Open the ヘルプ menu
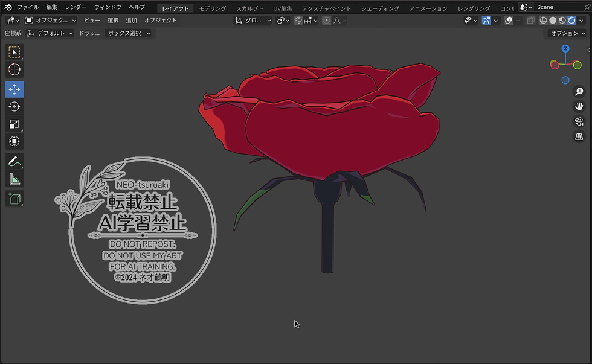The image size is (592, 364). pyautogui.click(x=137, y=7)
